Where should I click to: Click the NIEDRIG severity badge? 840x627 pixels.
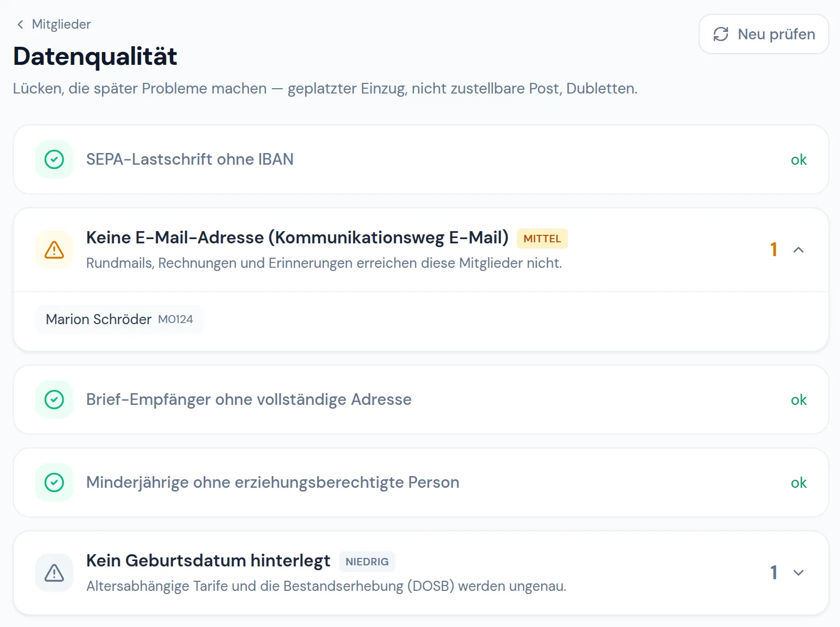pos(367,562)
